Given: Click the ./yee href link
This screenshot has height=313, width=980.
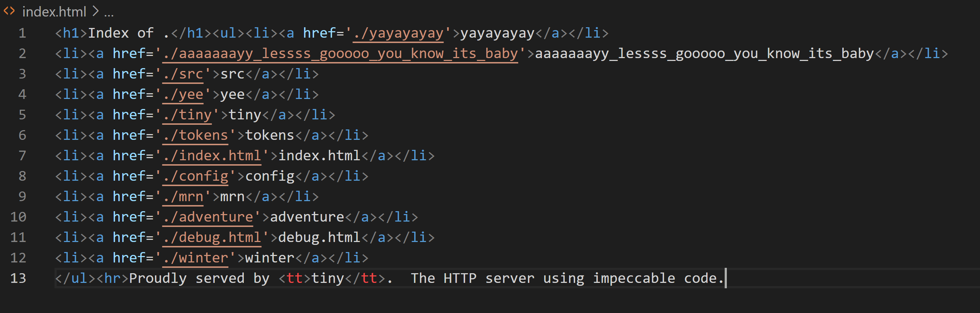Looking at the screenshot, I should (183, 95).
